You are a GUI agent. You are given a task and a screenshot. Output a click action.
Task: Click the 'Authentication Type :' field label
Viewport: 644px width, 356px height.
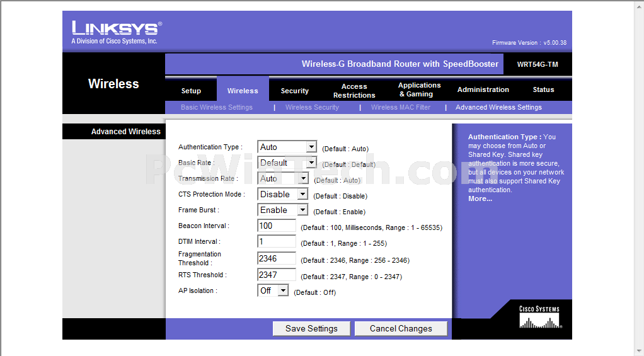click(x=210, y=147)
